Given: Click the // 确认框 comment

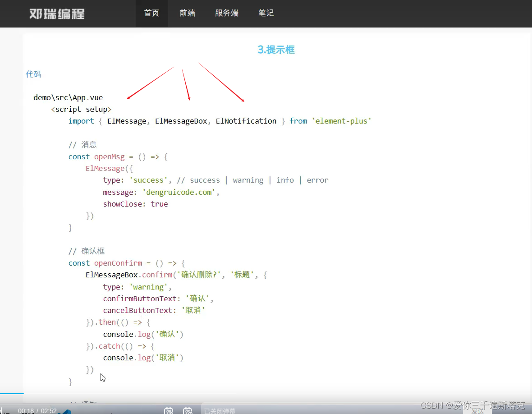Looking at the screenshot, I should 87,251.
